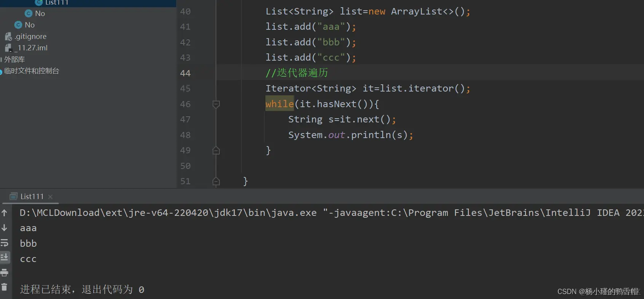Click the 进程已结束 exit code message

pos(82,289)
